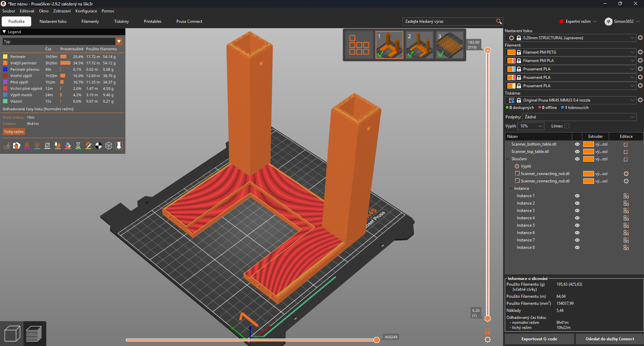
Task: Click the Tichý režim button
Action: (14, 132)
